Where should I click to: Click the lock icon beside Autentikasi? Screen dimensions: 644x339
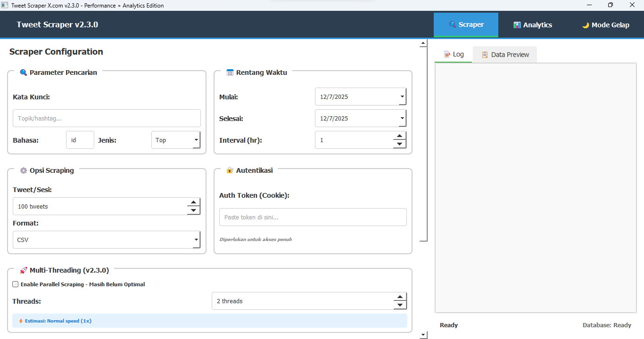pos(230,170)
